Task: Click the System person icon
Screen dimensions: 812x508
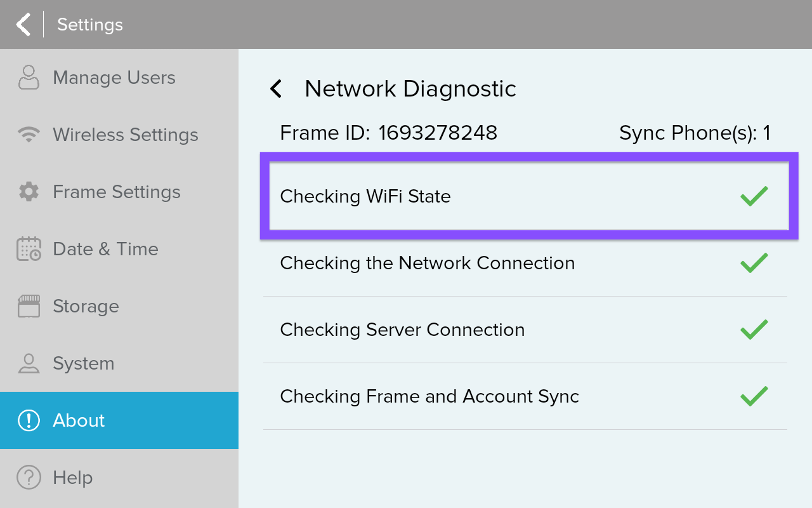Action: [29, 363]
